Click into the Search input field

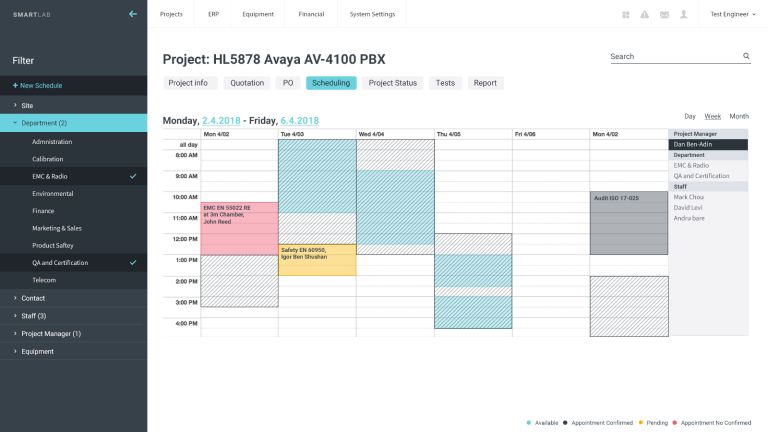click(675, 56)
